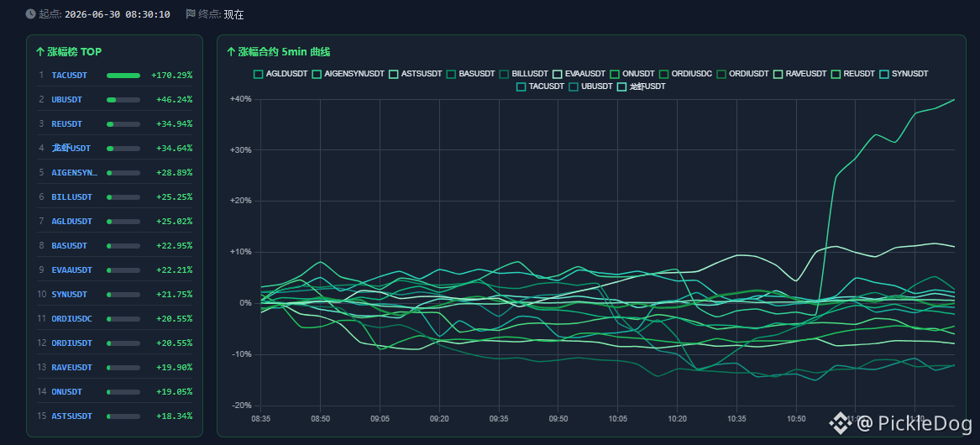Toggle BILLUSDT legend series
Screen dimensions: 980x445
(x=524, y=74)
